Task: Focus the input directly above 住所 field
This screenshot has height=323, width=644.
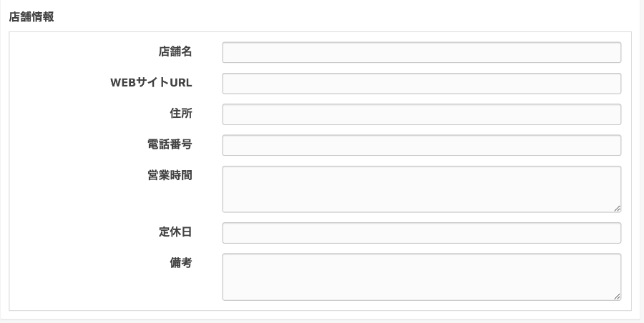Action: (421, 84)
